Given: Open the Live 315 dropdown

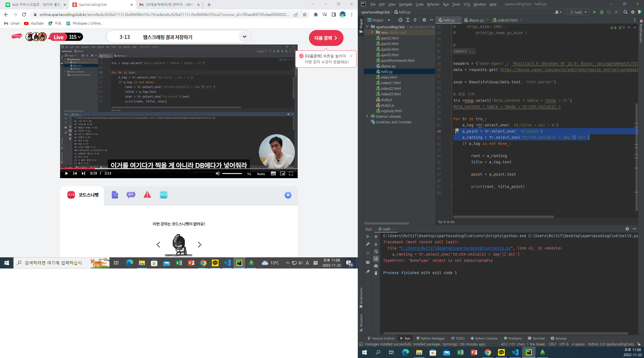Looking at the screenshot, I should (x=66, y=37).
